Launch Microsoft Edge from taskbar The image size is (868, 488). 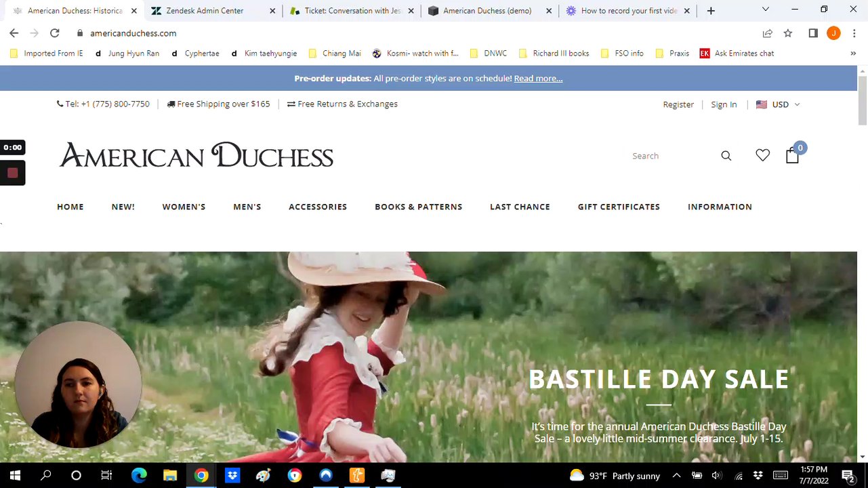[x=139, y=475]
